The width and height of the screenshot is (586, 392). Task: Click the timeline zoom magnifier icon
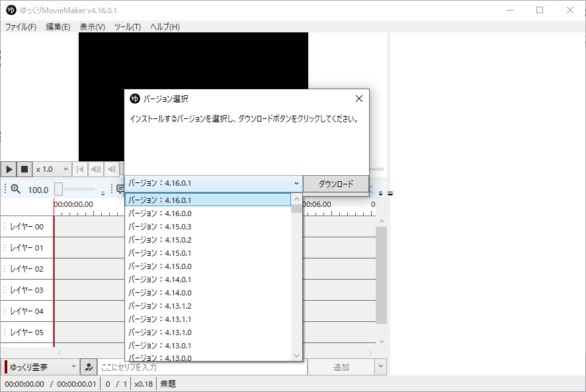(x=16, y=189)
